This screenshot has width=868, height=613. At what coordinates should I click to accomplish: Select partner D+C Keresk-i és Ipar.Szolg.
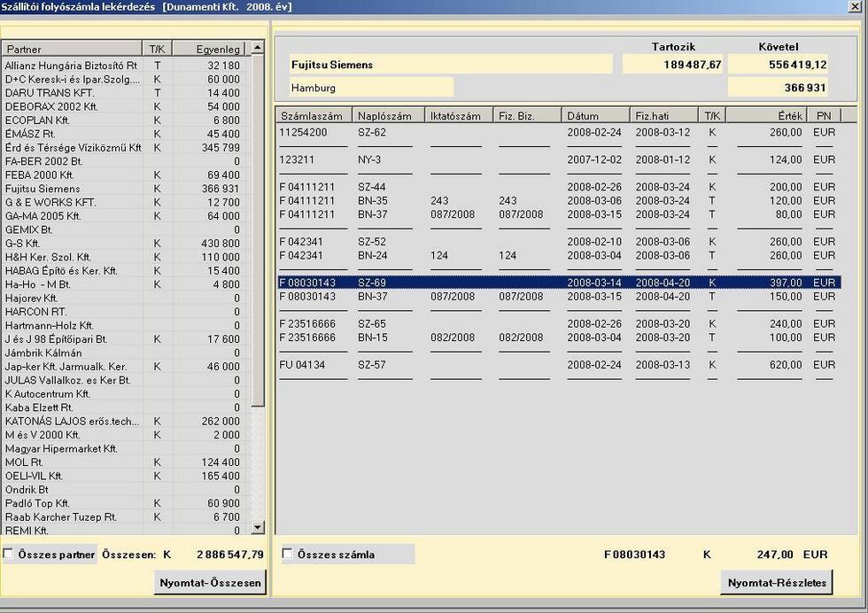coord(126,79)
